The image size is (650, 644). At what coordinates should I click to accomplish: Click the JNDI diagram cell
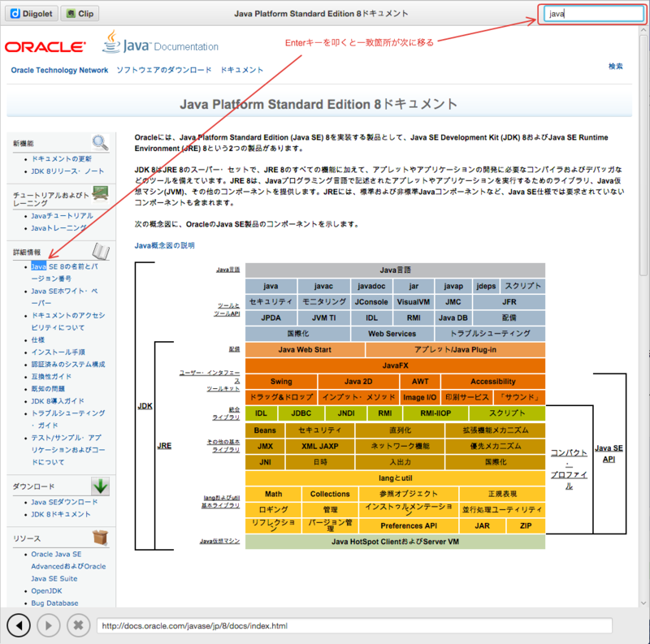click(346, 413)
